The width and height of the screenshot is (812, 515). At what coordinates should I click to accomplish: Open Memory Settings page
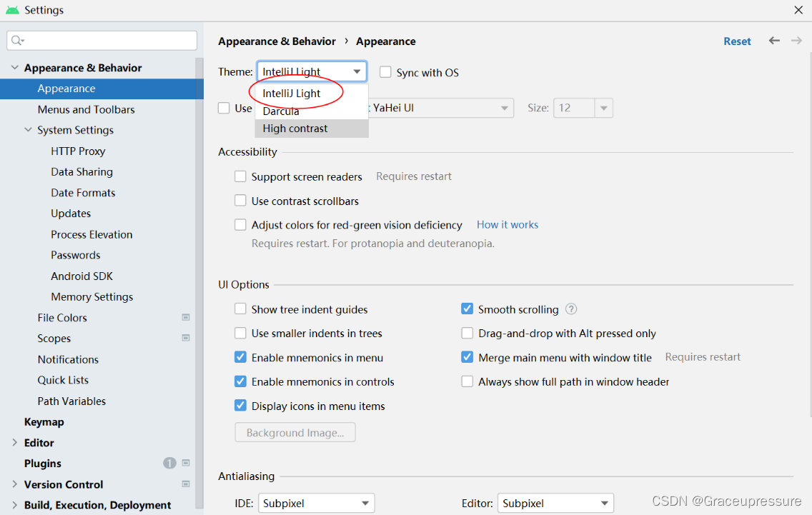(92, 296)
